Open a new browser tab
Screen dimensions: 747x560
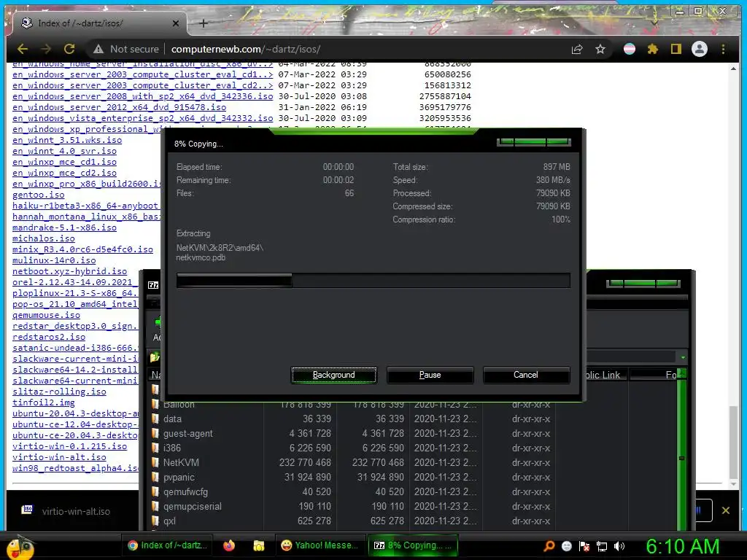coord(203,23)
